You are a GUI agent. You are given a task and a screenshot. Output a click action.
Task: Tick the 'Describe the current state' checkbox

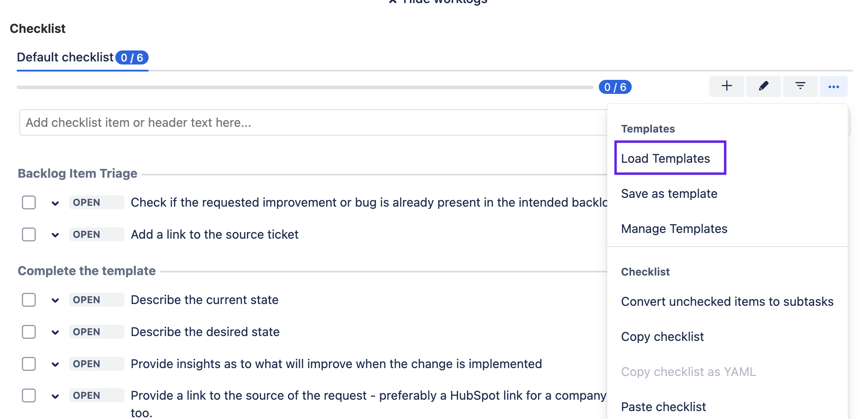point(29,300)
